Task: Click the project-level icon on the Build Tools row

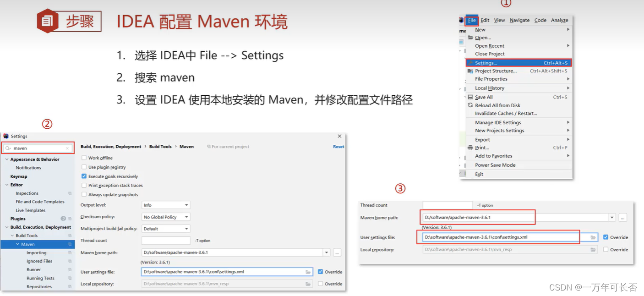Action: [70, 236]
